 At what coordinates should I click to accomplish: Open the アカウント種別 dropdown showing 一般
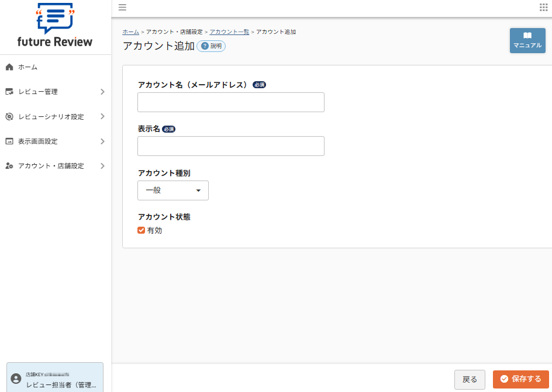pyautogui.click(x=172, y=190)
